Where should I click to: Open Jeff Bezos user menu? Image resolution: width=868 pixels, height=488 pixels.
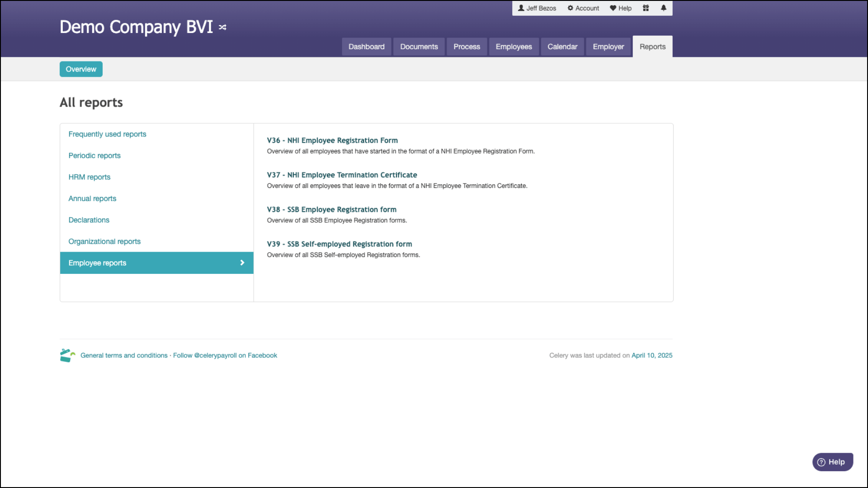coord(537,8)
